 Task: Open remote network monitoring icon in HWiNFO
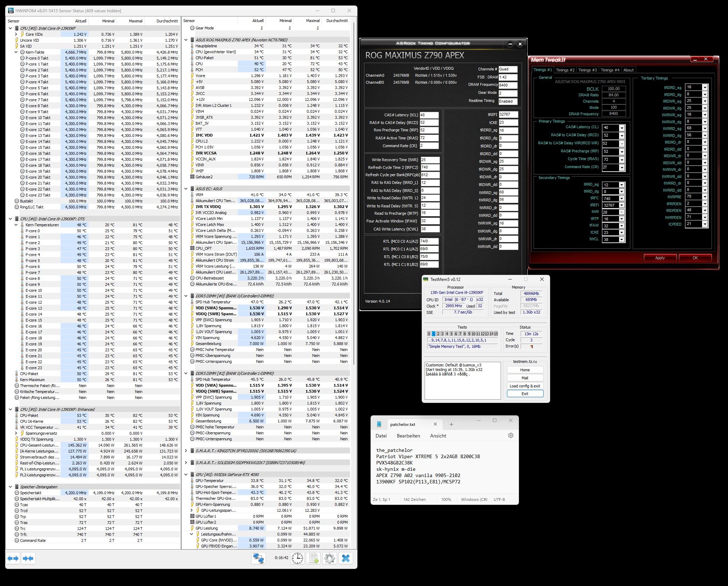pyautogui.click(x=259, y=558)
